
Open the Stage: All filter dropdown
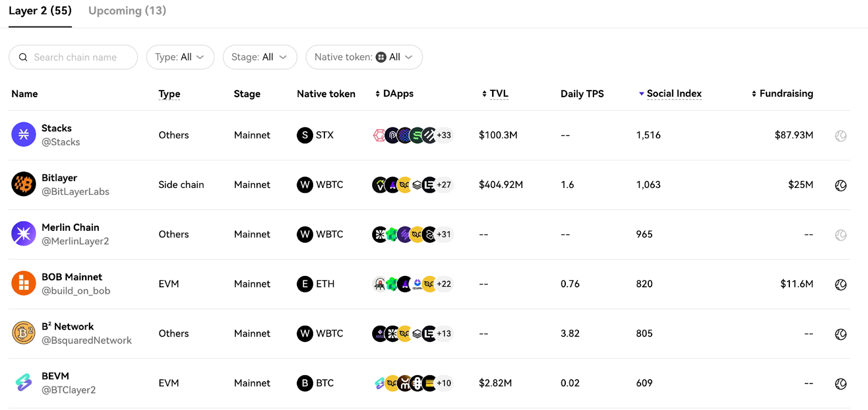(259, 57)
